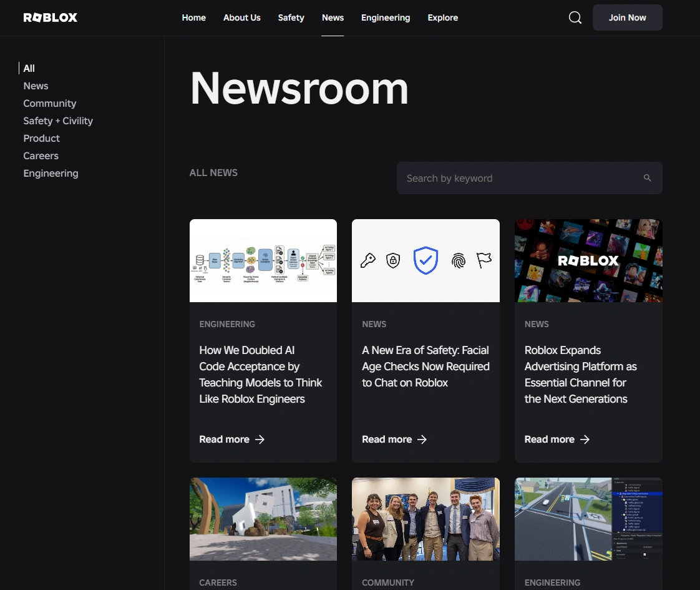
Task: Go to Home in top navigation
Action: coord(194,17)
